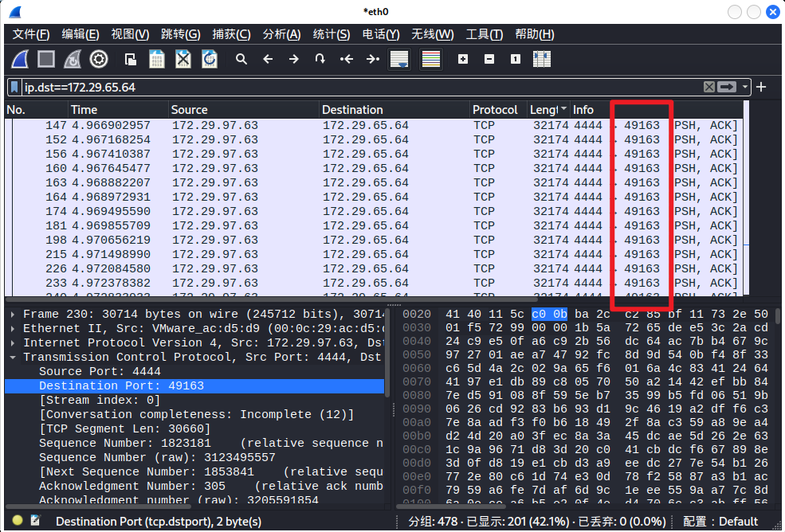The height and width of the screenshot is (532, 785).
Task: Restart the current capture
Action: pyautogui.click(x=73, y=59)
